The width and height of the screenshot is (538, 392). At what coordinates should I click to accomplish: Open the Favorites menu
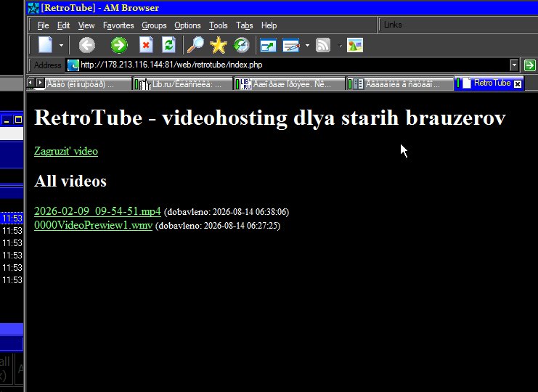118,25
